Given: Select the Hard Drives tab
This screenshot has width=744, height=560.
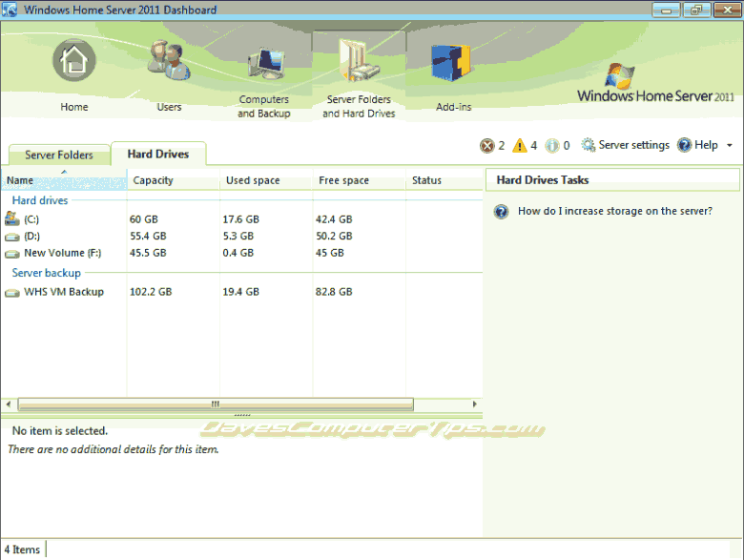Looking at the screenshot, I should (x=158, y=154).
